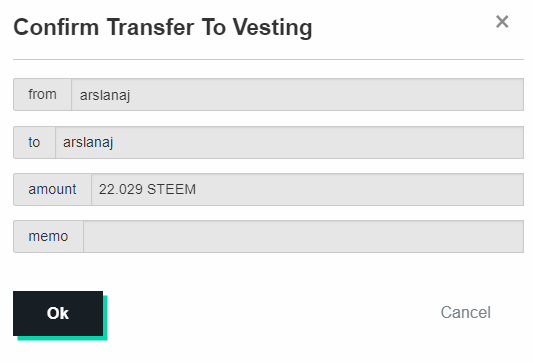Screen dimensions: 533x363
Task: Click inside the empty memo field
Action: 304,237
